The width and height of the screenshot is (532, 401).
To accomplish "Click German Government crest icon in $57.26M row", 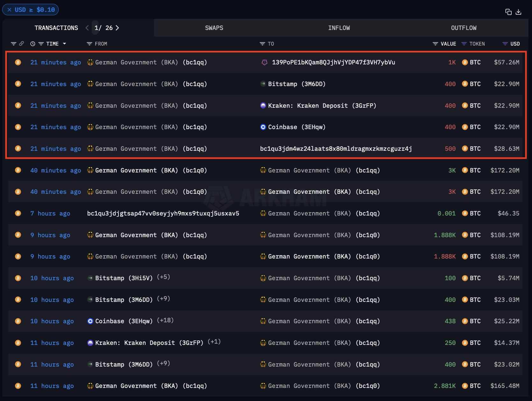I will click(90, 62).
